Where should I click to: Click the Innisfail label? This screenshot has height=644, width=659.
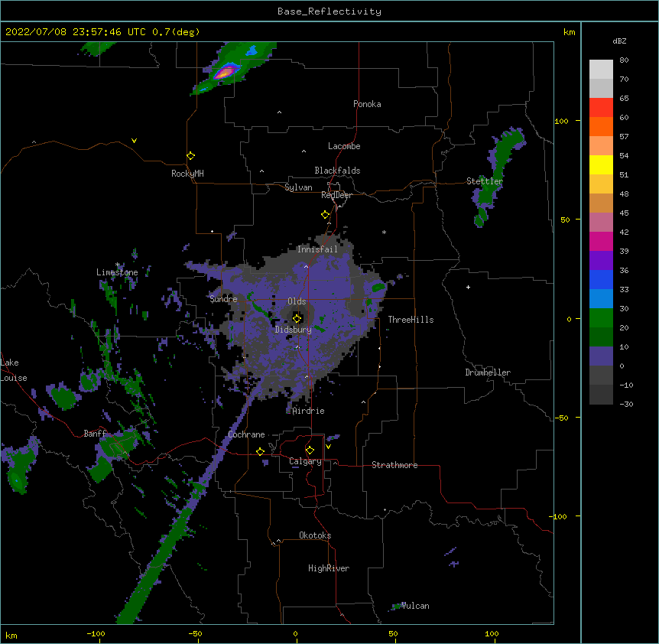(x=317, y=249)
